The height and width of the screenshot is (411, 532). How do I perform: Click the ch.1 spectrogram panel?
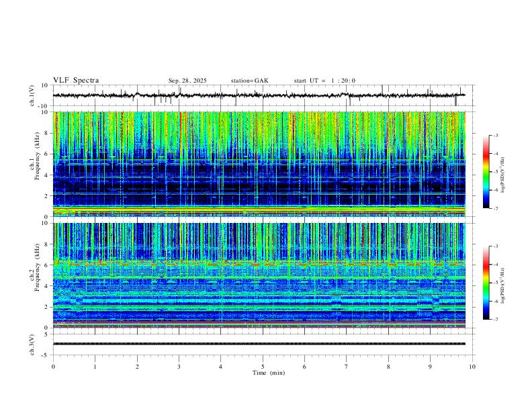(x=259, y=164)
